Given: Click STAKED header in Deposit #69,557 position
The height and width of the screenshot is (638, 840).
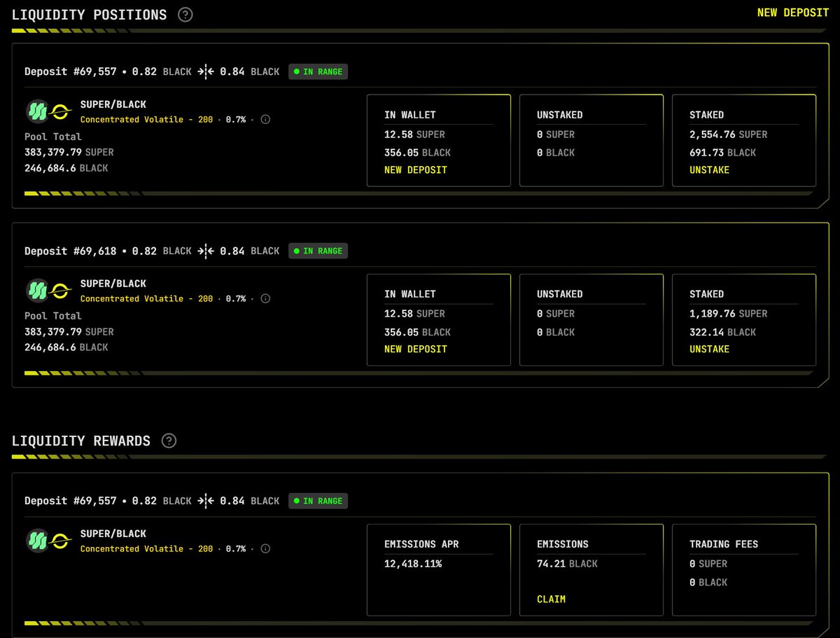Looking at the screenshot, I should [x=706, y=115].
